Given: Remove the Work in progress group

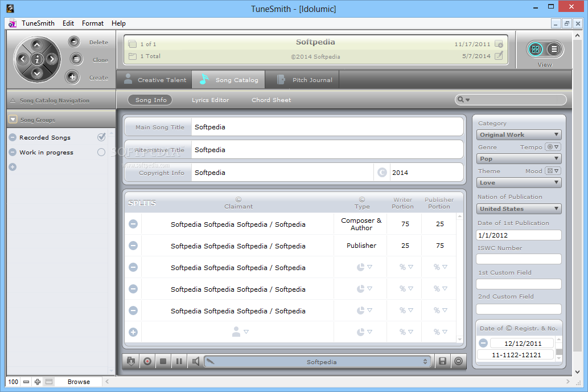Looking at the screenshot, I should click(13, 152).
